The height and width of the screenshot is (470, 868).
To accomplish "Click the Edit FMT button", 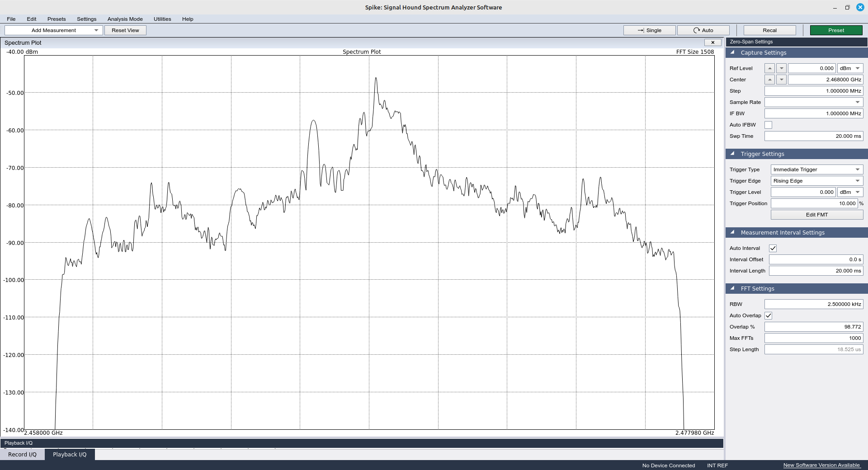I will (x=817, y=215).
